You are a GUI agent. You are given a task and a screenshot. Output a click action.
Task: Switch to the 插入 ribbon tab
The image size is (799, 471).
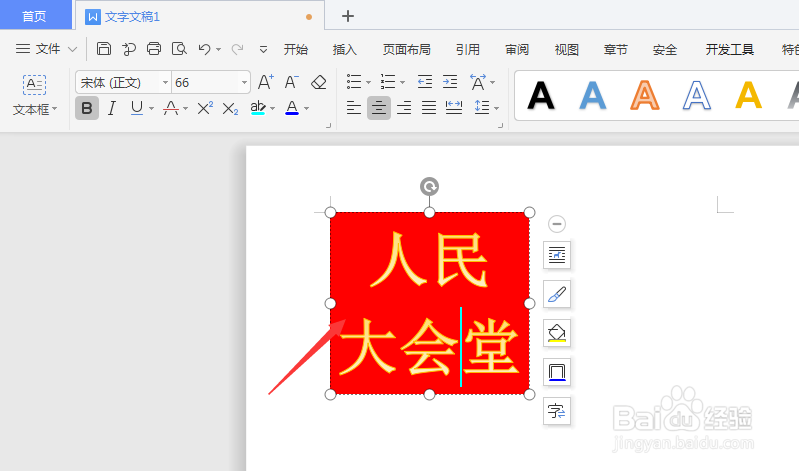[x=344, y=49]
